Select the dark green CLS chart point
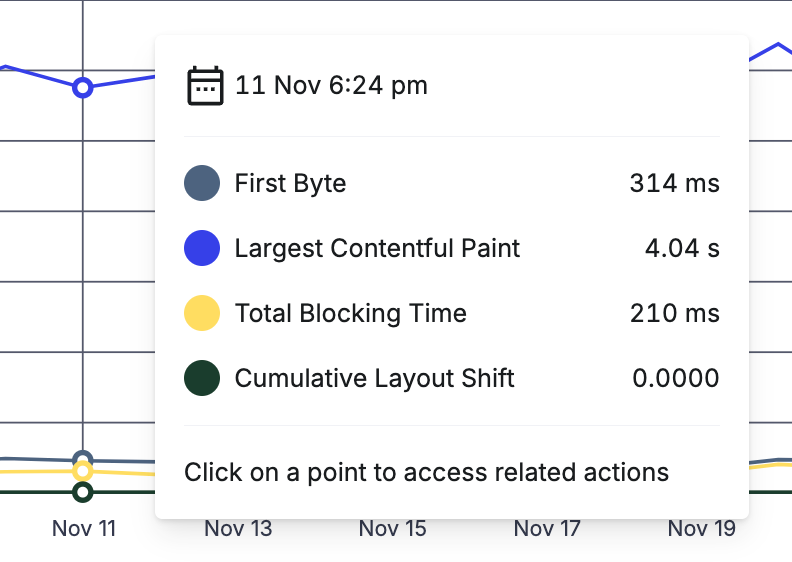This screenshot has width=792, height=562. pyautogui.click(x=83, y=492)
